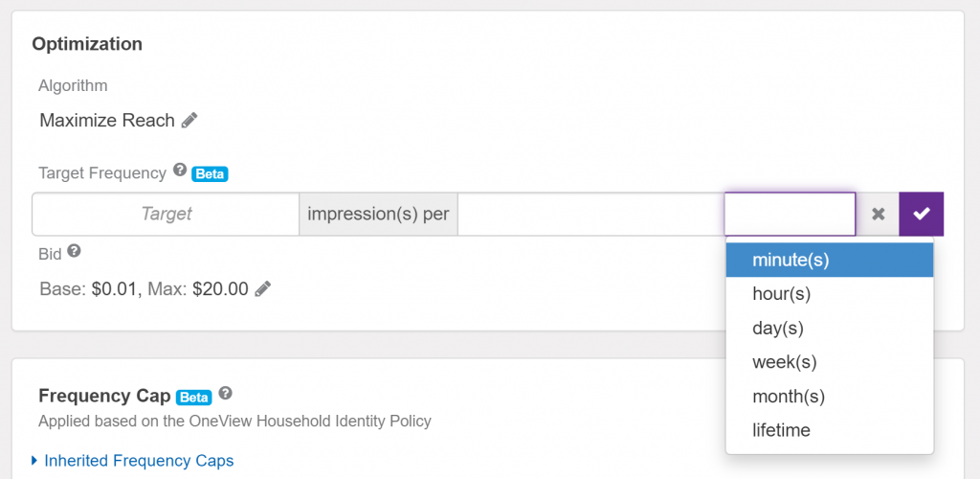Viewport: 980px width, 479px height.
Task: Confirm target frequency with purple checkmark
Action: point(921,214)
